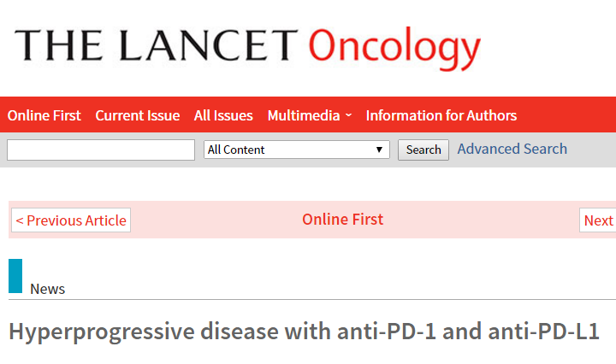Open the Online First menu item
Screen dimensions: 616x364
point(44,115)
